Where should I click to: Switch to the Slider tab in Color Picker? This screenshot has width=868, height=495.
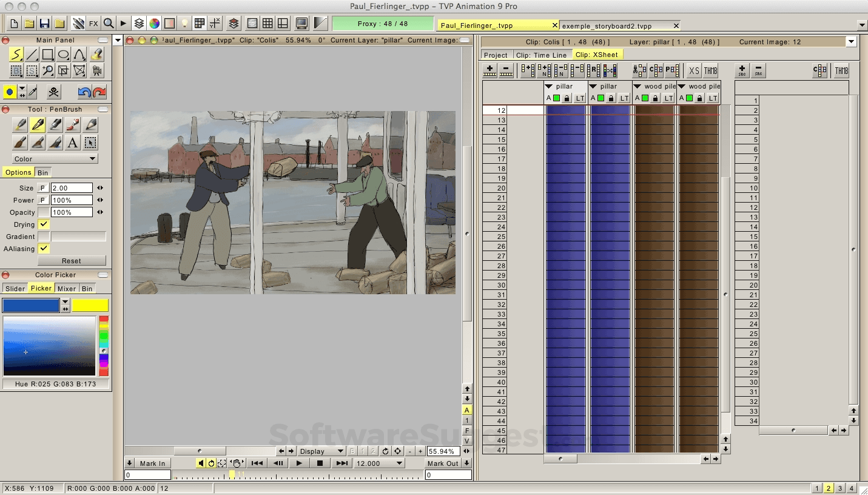(x=15, y=289)
